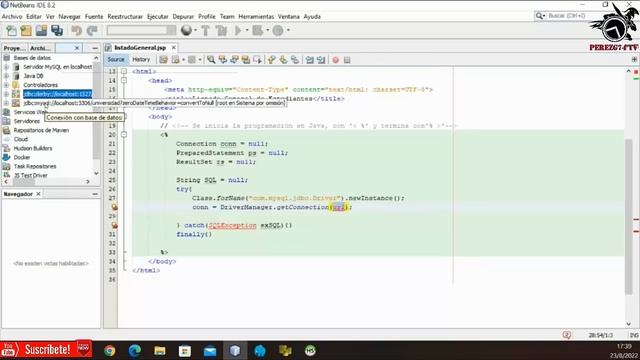Open Google Chrome from the taskbar

109,351
